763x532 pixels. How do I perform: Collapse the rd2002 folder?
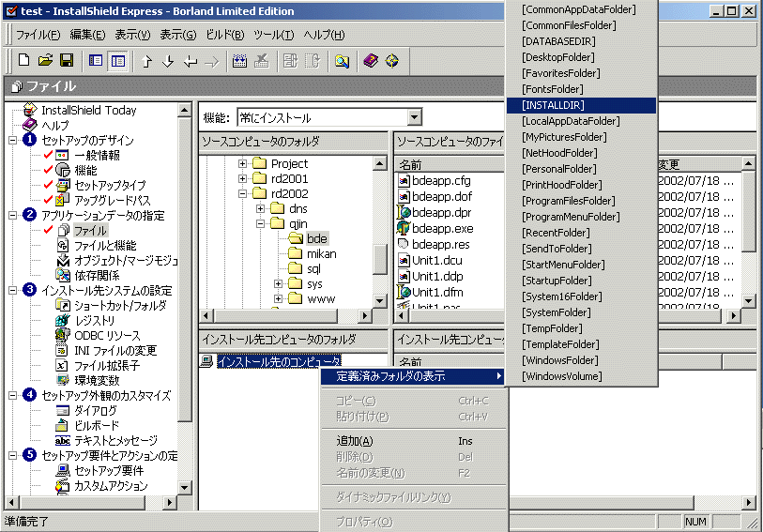(x=242, y=193)
